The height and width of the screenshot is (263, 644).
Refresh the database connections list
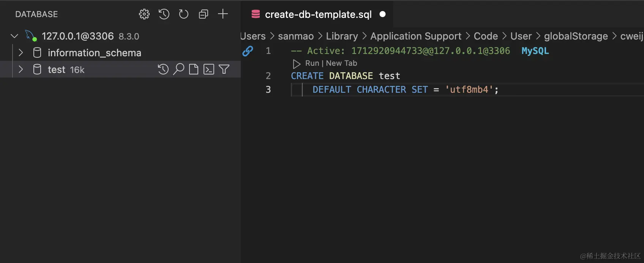[x=184, y=14]
